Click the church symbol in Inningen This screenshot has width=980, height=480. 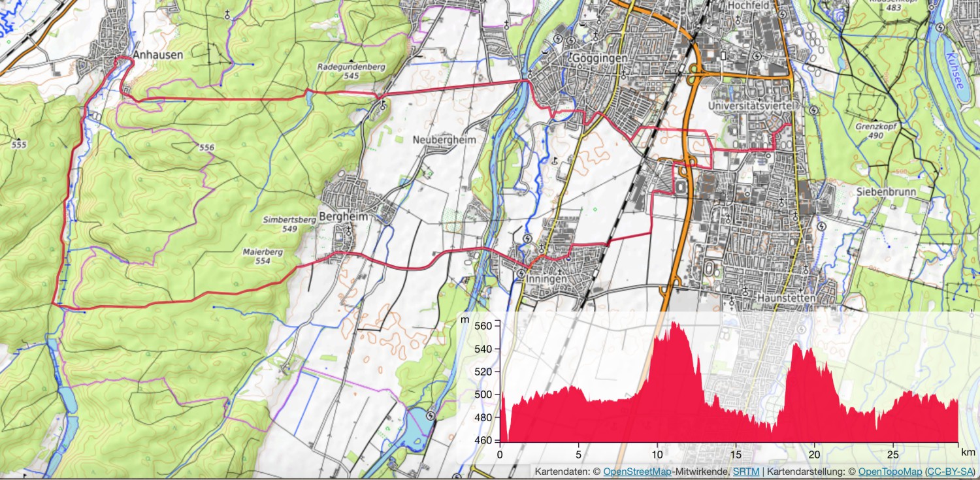coord(542,249)
